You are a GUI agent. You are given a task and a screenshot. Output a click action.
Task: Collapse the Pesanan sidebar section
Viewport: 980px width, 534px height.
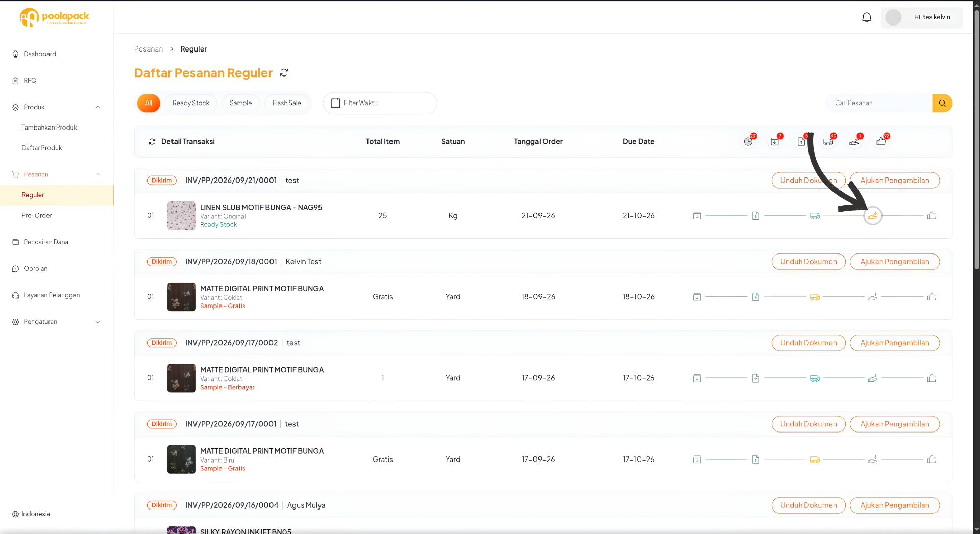(x=98, y=174)
